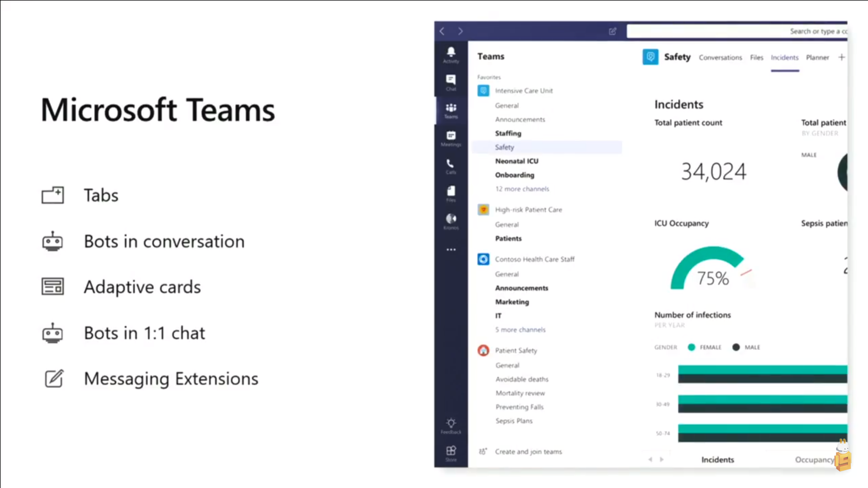Open General under Intensive Care Unit
The image size is (868, 488).
tap(507, 106)
